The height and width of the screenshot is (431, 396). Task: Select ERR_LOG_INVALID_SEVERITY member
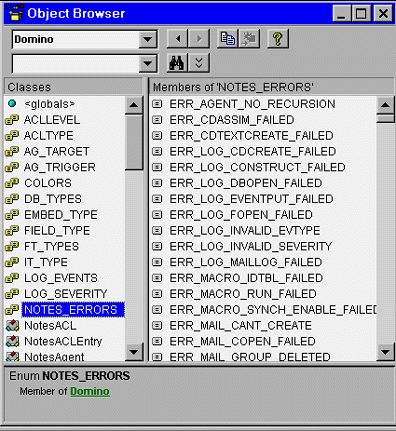point(251,246)
